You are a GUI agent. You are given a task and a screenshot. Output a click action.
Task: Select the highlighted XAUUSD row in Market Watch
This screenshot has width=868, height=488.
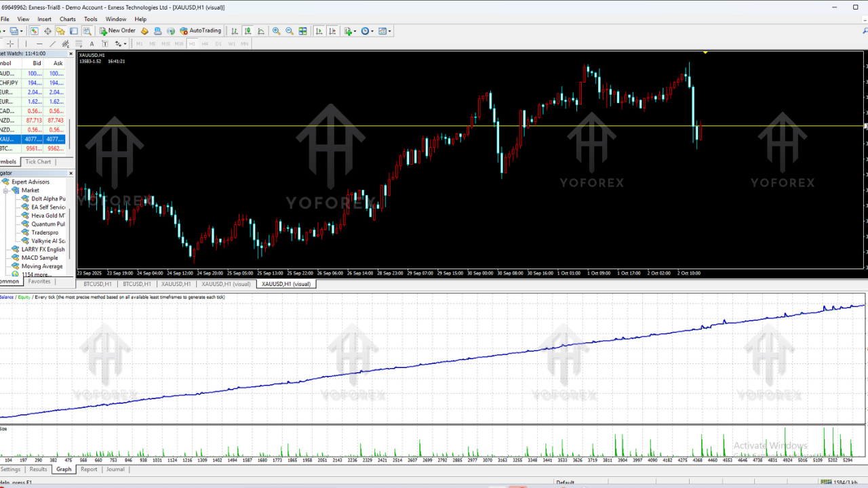(34, 139)
